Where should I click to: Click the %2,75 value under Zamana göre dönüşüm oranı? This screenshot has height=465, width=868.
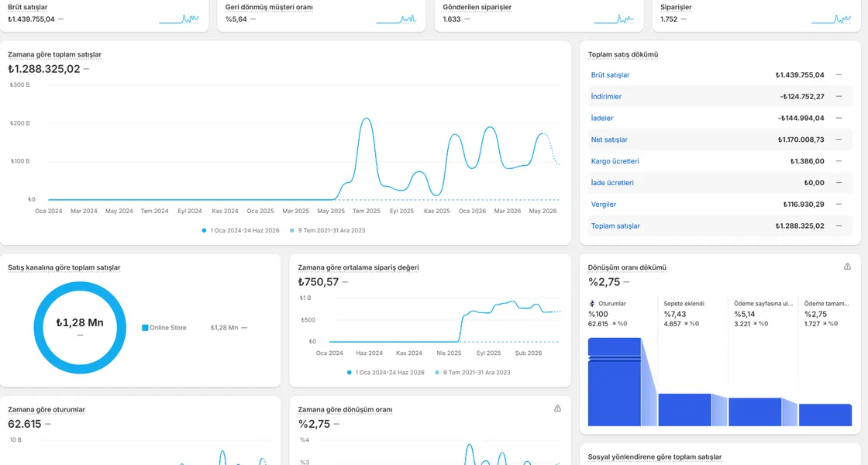tap(314, 425)
